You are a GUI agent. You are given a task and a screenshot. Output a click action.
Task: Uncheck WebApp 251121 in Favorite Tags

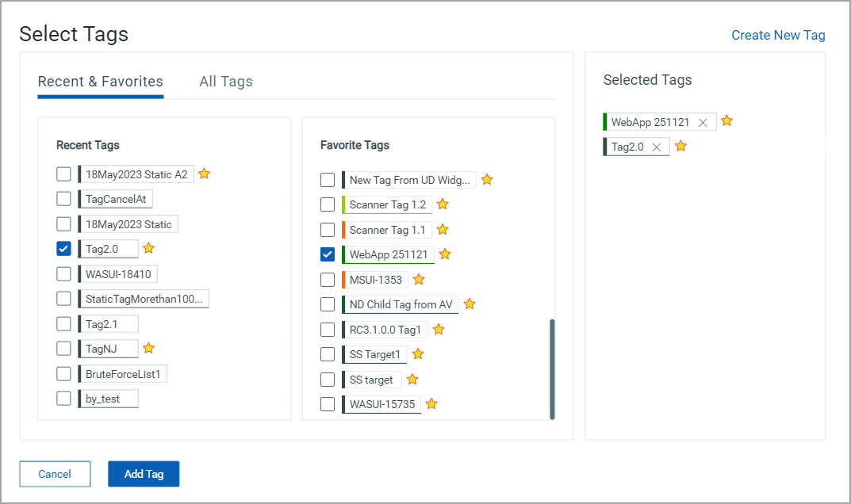pyautogui.click(x=328, y=254)
